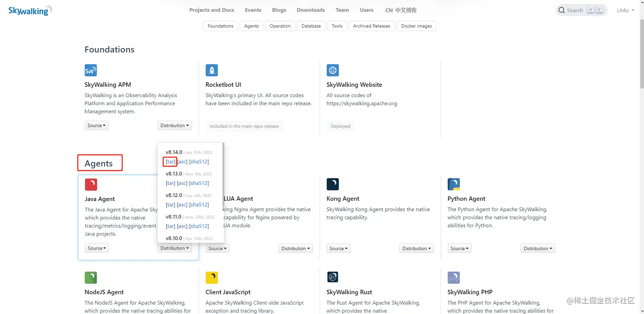The height and width of the screenshot is (314, 644).
Task: Open Source dropdown under Java Agent
Action: (x=97, y=248)
